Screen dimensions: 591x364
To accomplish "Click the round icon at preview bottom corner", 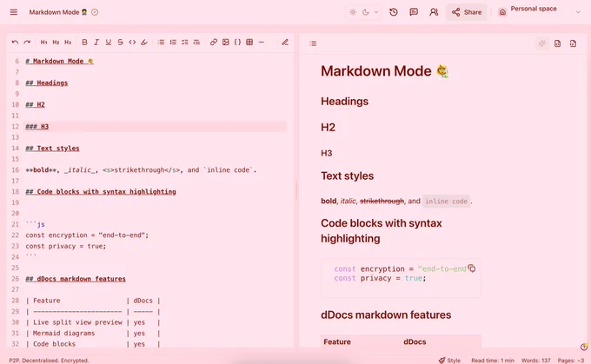I will [x=584, y=347].
